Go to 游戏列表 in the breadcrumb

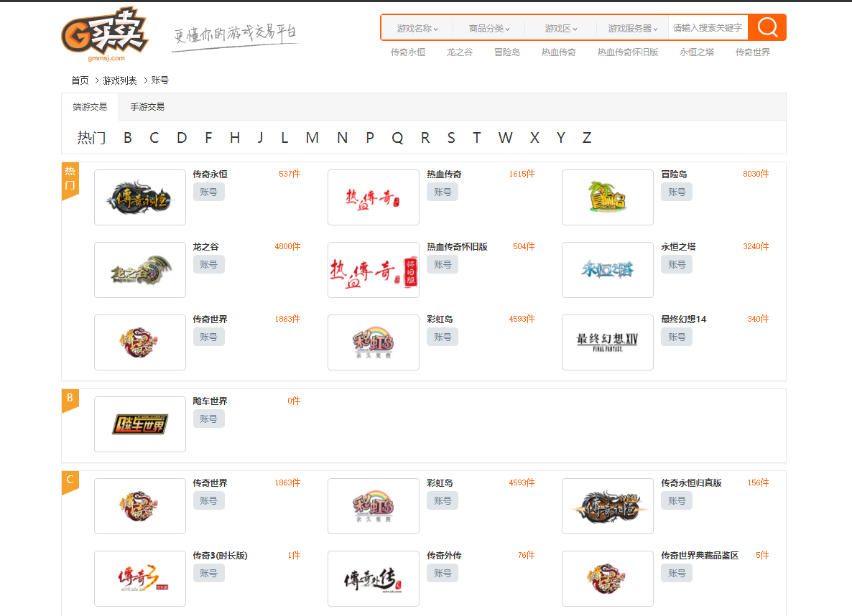pos(119,80)
